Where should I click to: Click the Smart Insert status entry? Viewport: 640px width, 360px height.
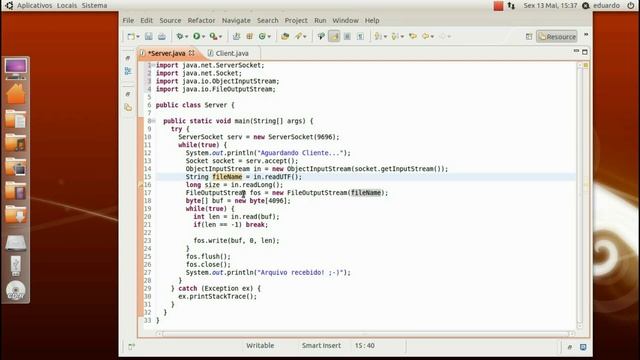(321, 346)
